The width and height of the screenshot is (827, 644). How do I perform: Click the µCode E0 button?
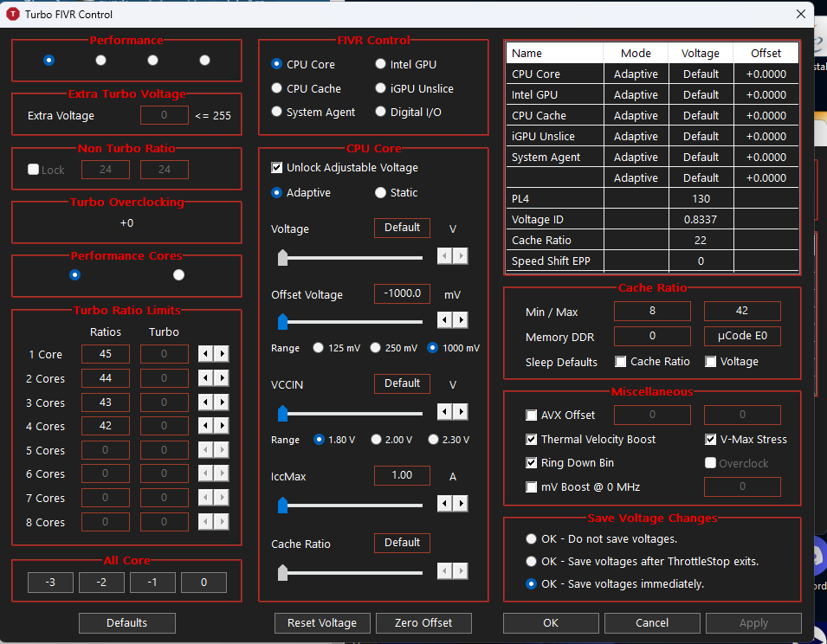click(742, 336)
